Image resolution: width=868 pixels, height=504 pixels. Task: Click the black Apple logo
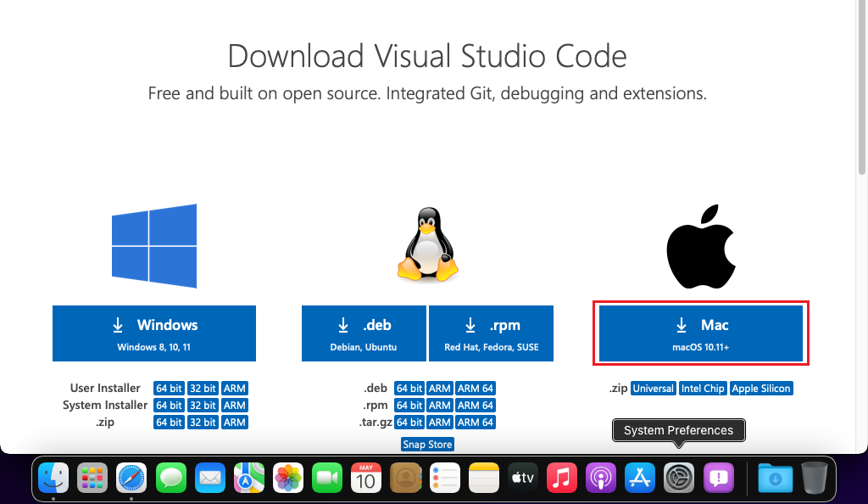pyautogui.click(x=700, y=246)
